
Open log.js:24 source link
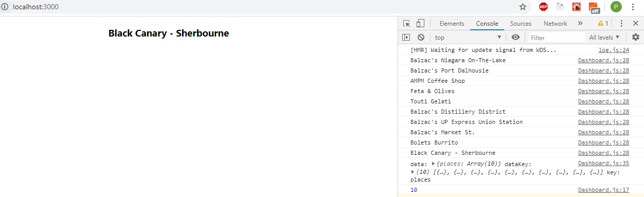[x=614, y=50]
